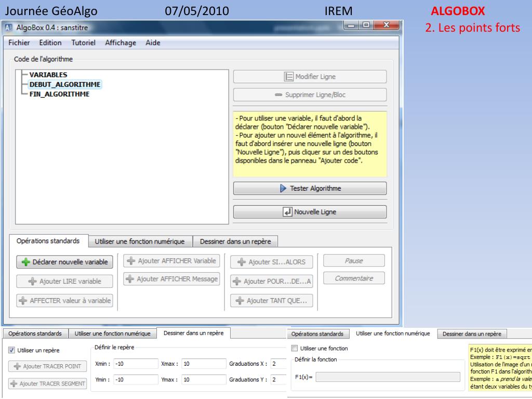
Task: Enable the Utiliser une fonction checkbox
Action: tap(295, 348)
